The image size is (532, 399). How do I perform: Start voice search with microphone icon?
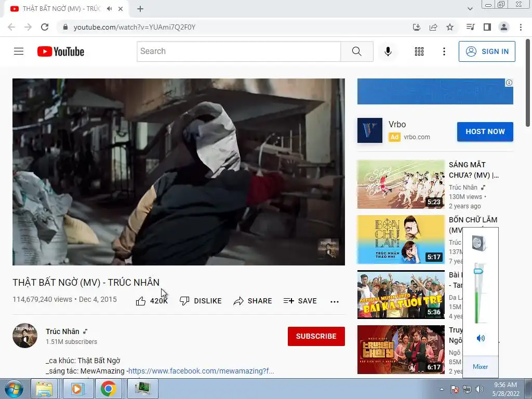click(388, 51)
